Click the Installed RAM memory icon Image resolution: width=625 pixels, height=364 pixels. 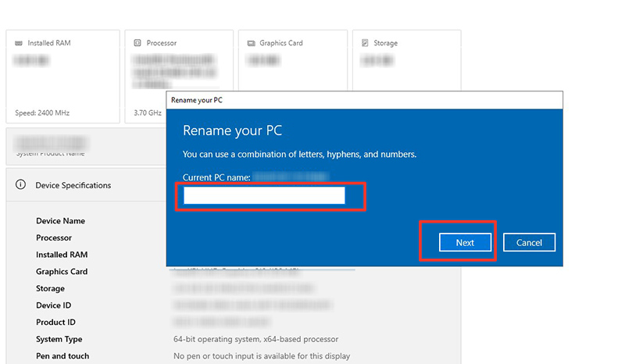pos(19,43)
